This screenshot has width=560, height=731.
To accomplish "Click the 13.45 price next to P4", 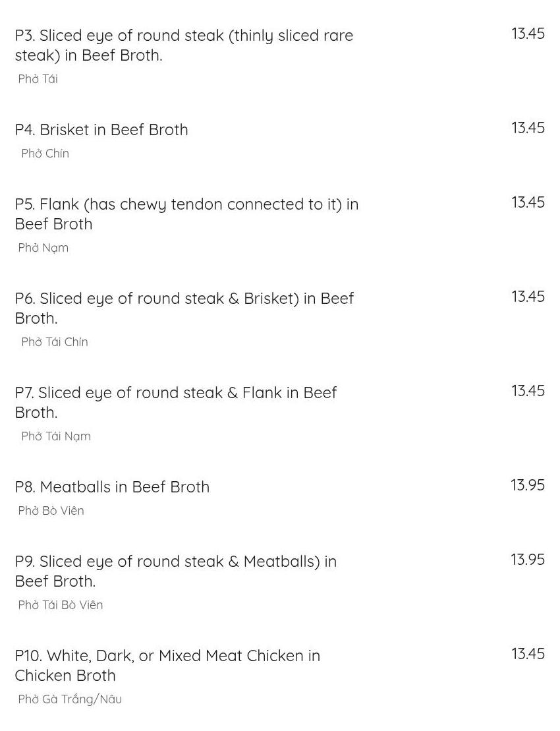I will [528, 128].
